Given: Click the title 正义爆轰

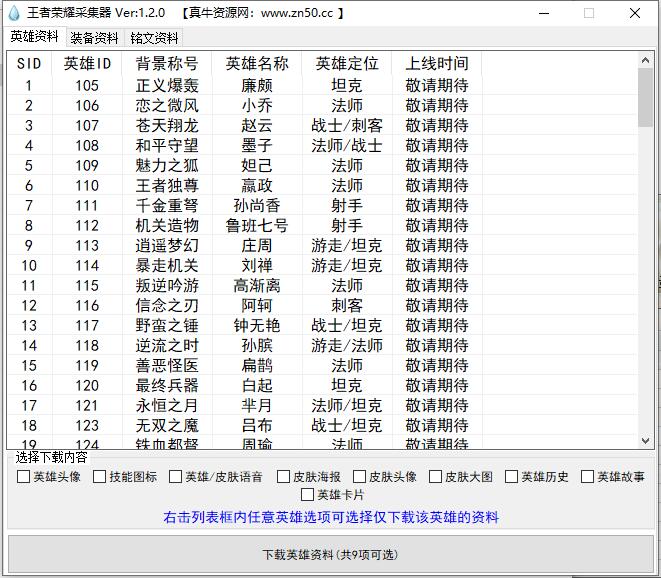Looking at the screenshot, I should coord(167,86).
